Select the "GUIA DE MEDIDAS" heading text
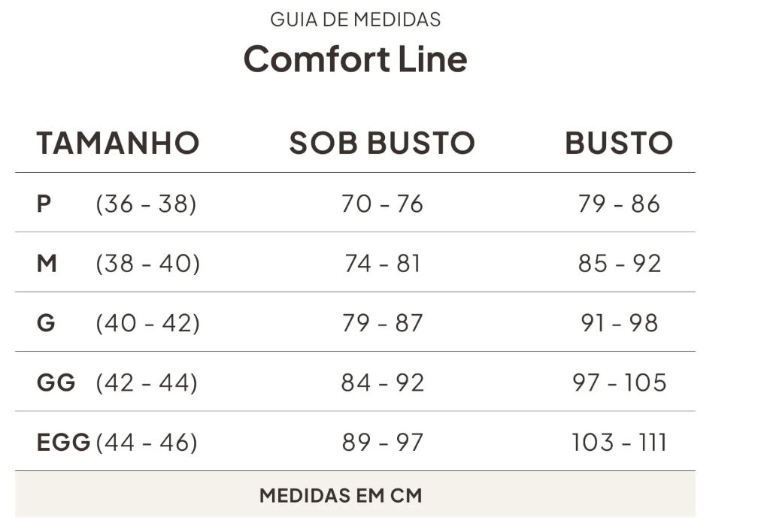The width and height of the screenshot is (761, 532). 355,20
